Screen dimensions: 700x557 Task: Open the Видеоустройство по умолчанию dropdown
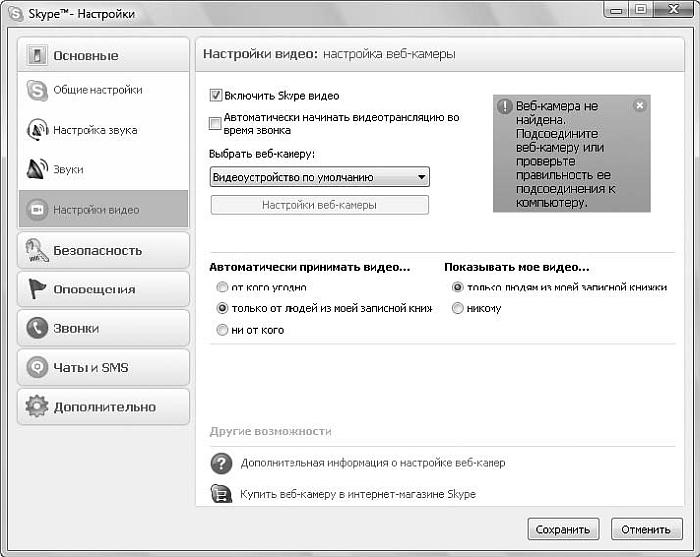click(320, 177)
